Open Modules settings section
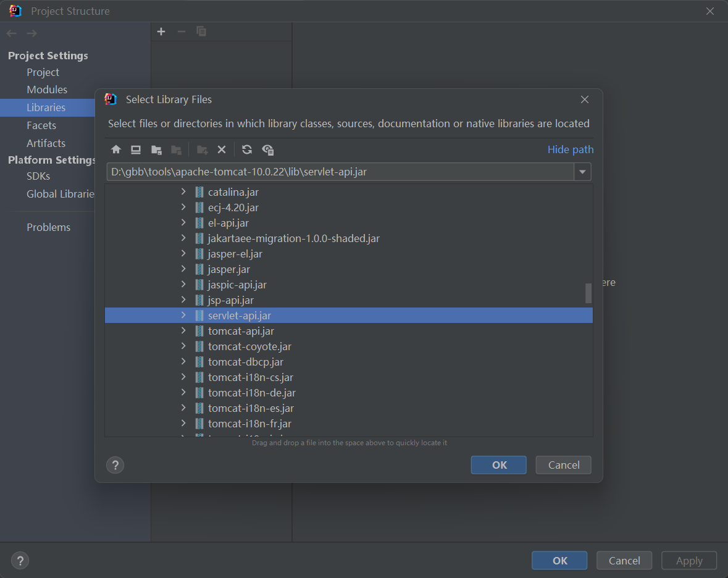 [47, 90]
